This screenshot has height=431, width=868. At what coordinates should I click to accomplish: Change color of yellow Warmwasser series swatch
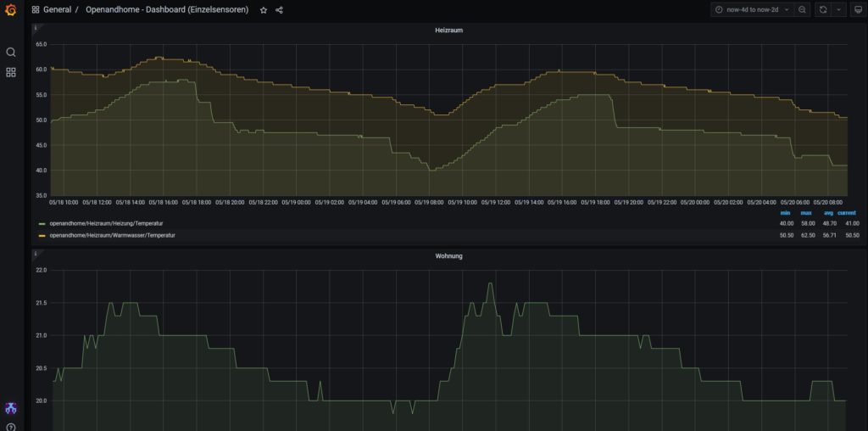[42, 236]
